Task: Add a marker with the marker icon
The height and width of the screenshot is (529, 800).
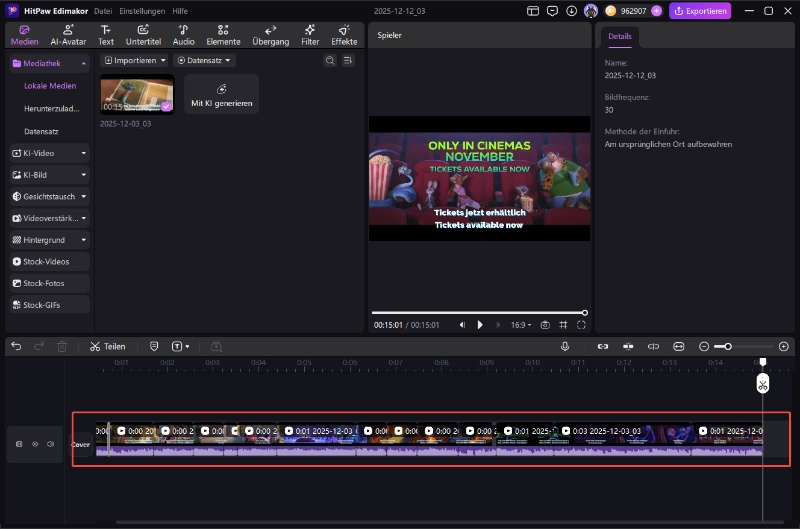Action: 154,346
